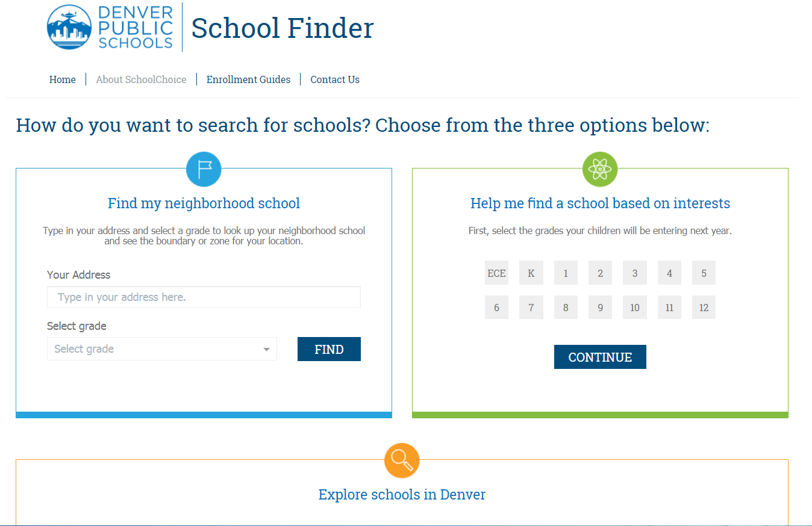812x526 pixels.
Task: Open the Home menu item
Action: [63, 79]
